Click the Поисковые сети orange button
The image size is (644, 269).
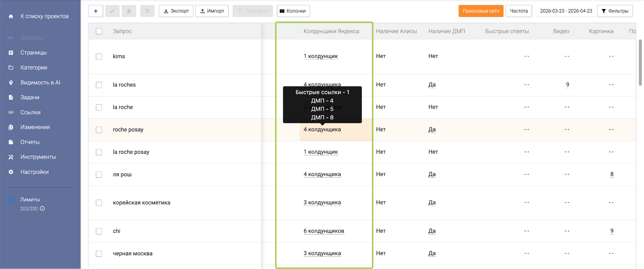pos(481,11)
